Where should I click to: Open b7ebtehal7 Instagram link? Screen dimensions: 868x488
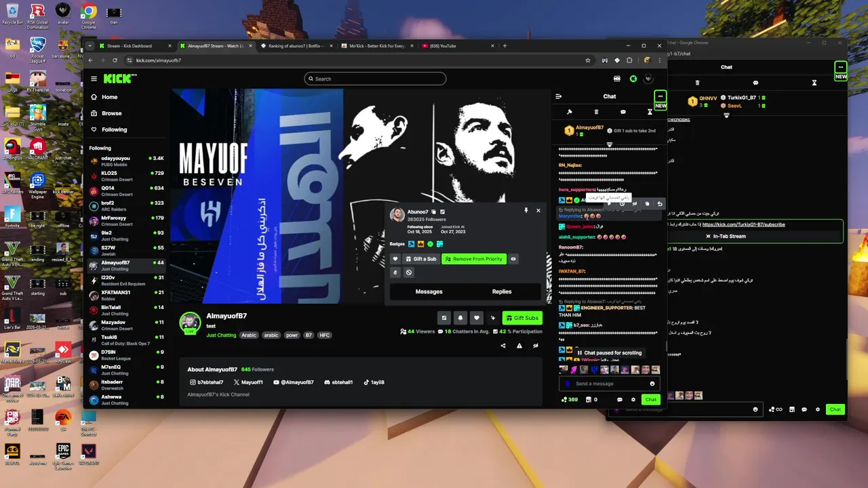click(x=206, y=382)
